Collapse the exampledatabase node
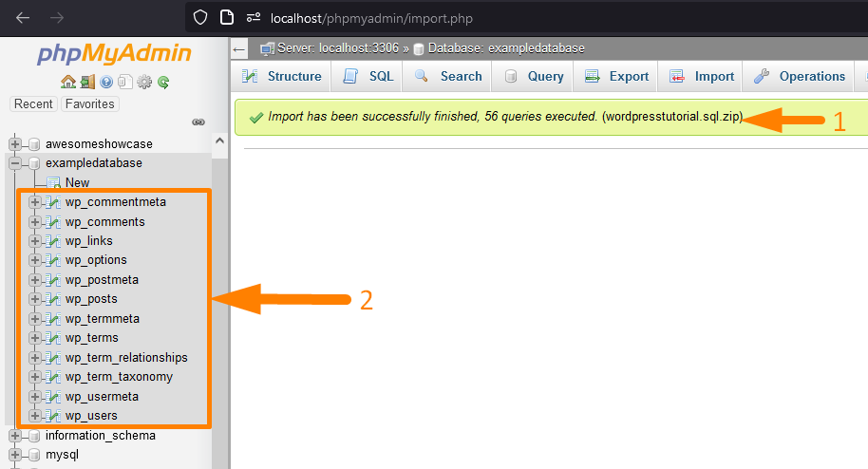This screenshot has height=469, width=868. point(15,162)
